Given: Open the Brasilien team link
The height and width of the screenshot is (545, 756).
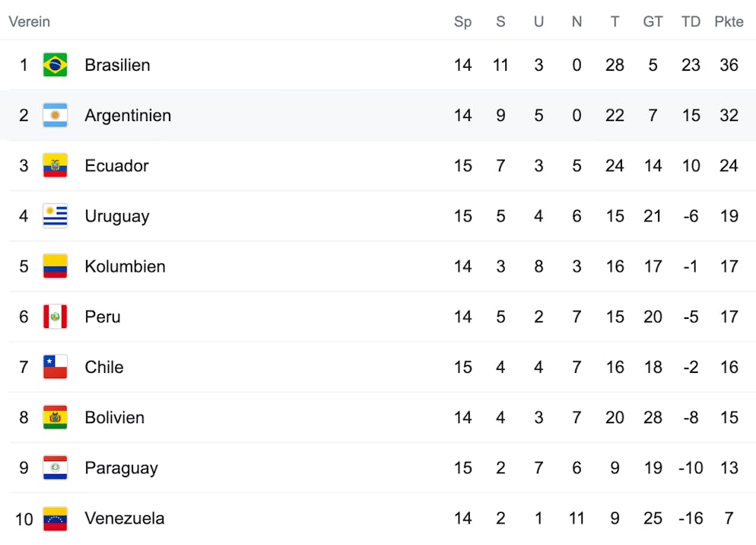Looking at the screenshot, I should coord(117,65).
